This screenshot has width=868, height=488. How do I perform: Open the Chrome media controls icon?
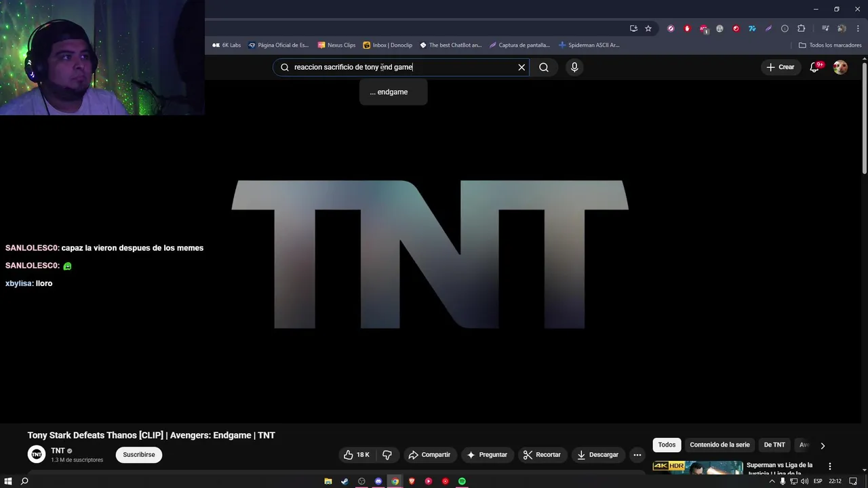point(825,28)
